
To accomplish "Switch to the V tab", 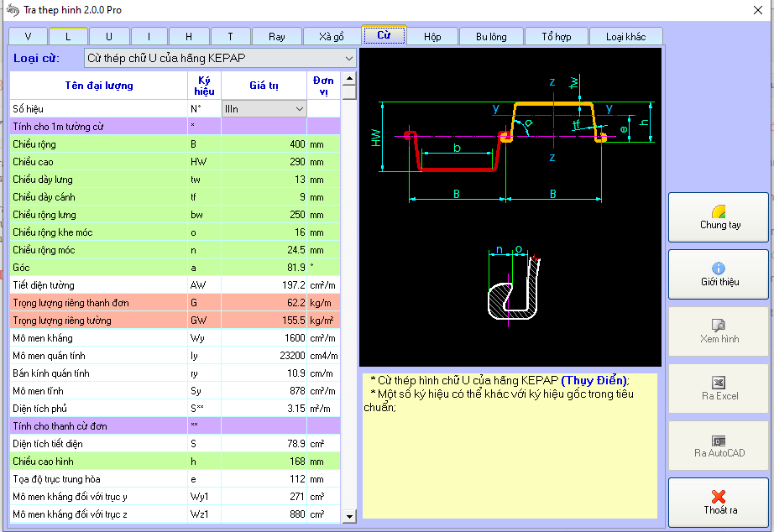I will pos(29,37).
